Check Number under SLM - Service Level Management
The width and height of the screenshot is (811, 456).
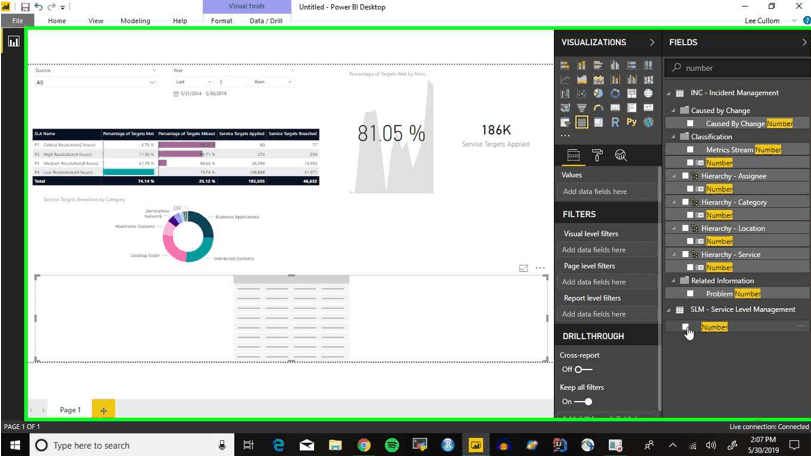(685, 327)
